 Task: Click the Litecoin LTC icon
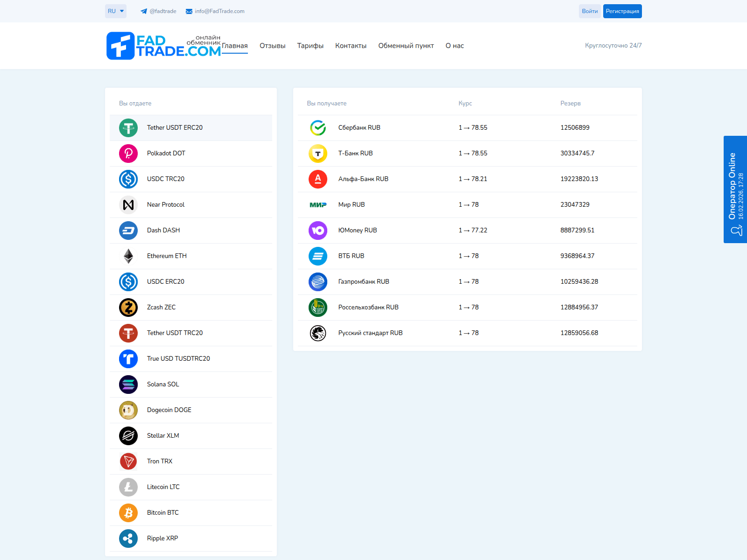tap(128, 487)
